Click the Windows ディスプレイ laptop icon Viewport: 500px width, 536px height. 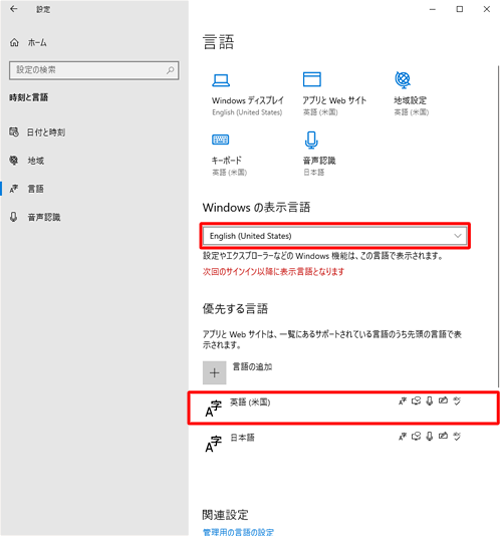[x=221, y=80]
